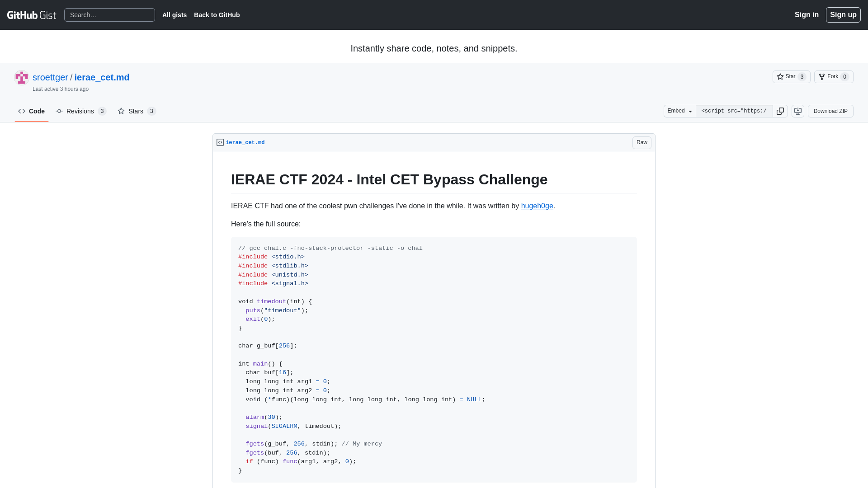The image size is (868, 488).
Task: Click 'alarm(30);' code line
Action: [264, 418]
